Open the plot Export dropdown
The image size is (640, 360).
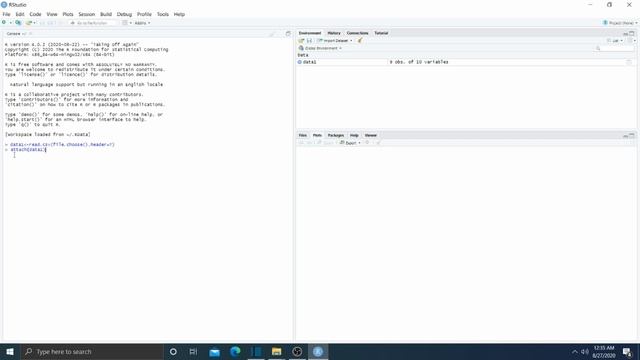pyautogui.click(x=350, y=143)
